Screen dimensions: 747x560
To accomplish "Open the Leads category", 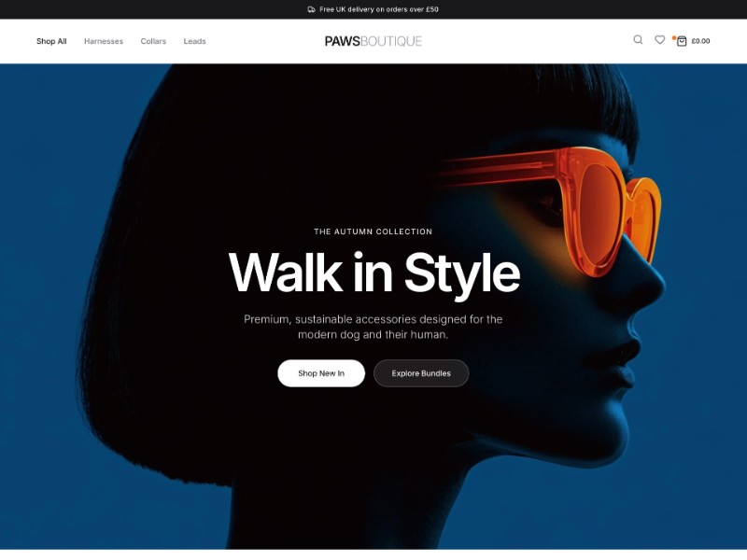I will [x=195, y=41].
